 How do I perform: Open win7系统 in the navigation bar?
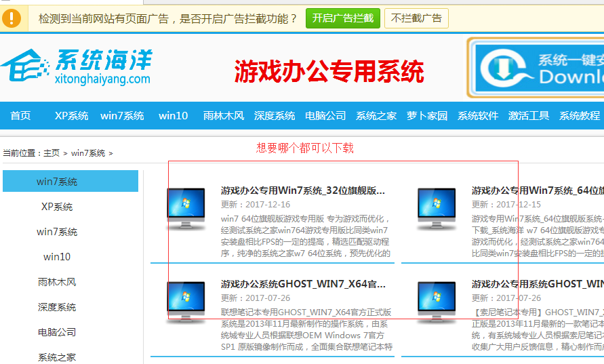pyautogui.click(x=122, y=115)
